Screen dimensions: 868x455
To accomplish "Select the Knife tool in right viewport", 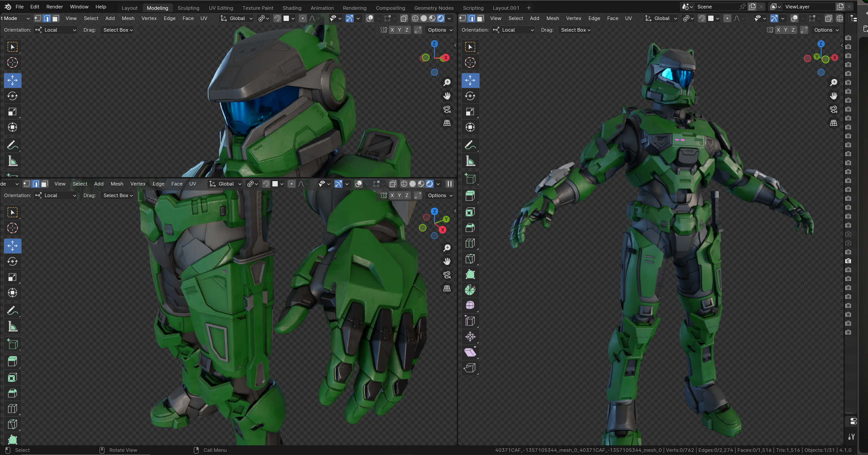I will coord(470,259).
